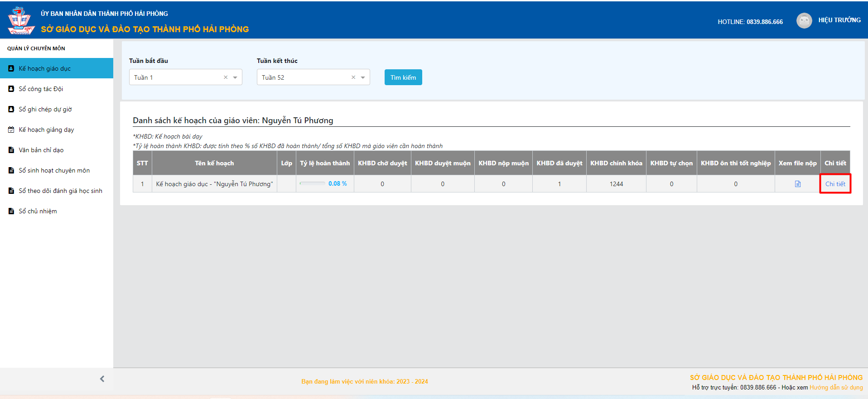868x399 pixels.
Task: Click the user avatar icon
Action: click(804, 20)
